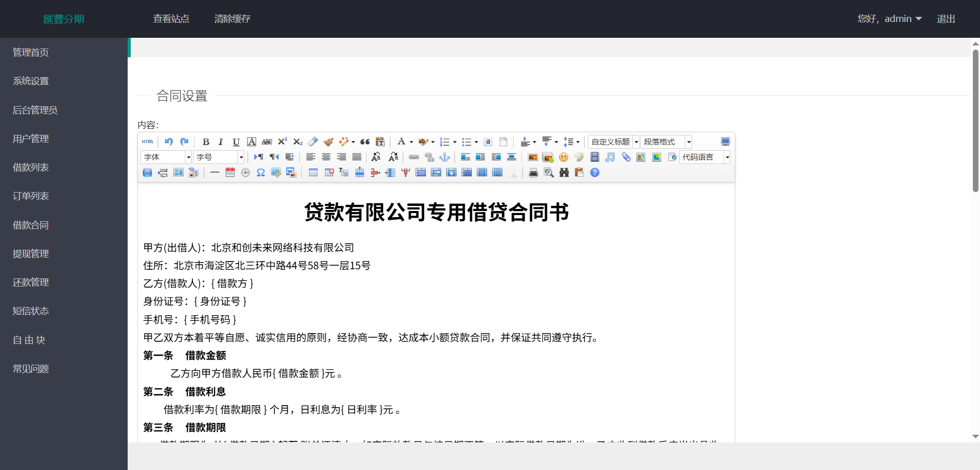Open 借款合同 in the sidebar
The height and width of the screenshot is (470, 980).
[x=64, y=225]
